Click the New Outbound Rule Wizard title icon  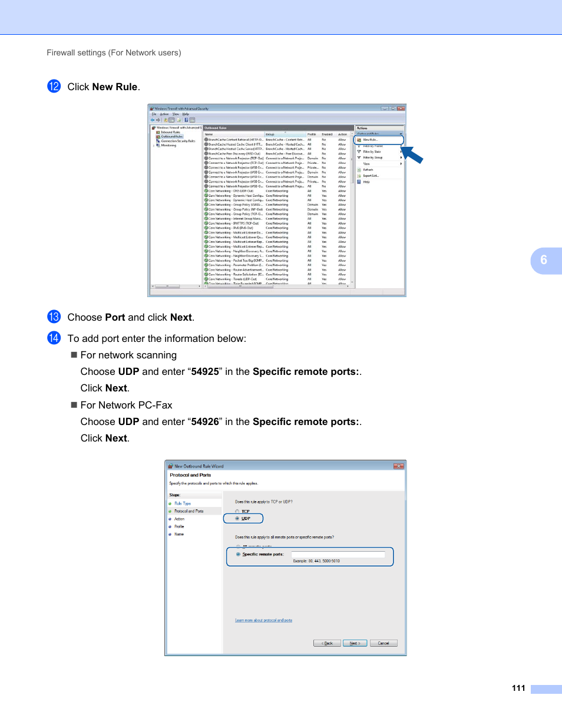tap(170, 466)
